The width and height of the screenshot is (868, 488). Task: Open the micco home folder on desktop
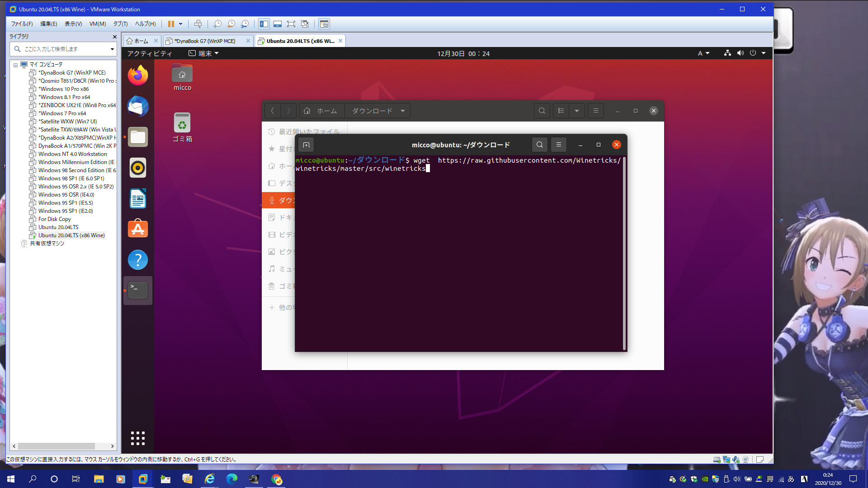[x=182, y=78]
